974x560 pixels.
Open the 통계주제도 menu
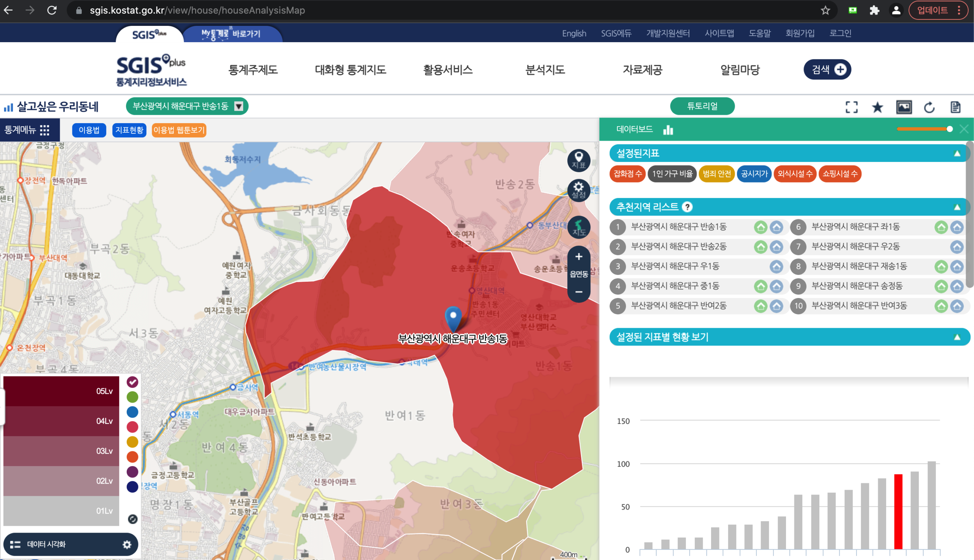coord(253,70)
